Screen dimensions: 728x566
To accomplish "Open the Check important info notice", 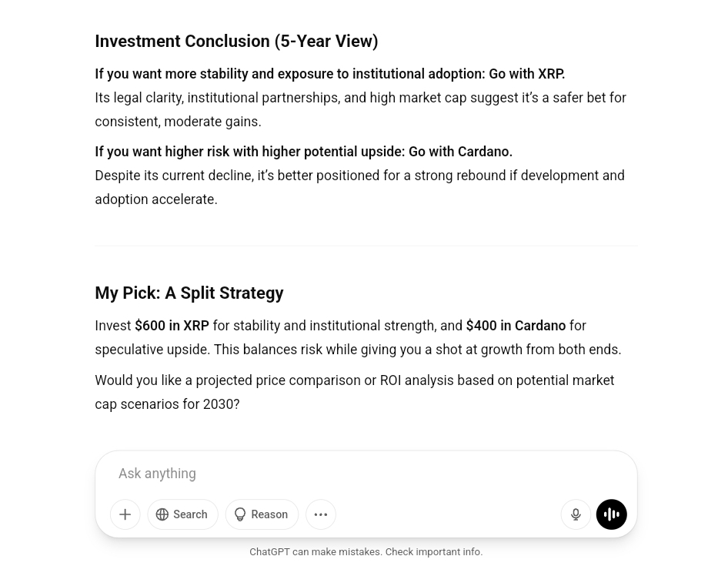I will coord(434,552).
